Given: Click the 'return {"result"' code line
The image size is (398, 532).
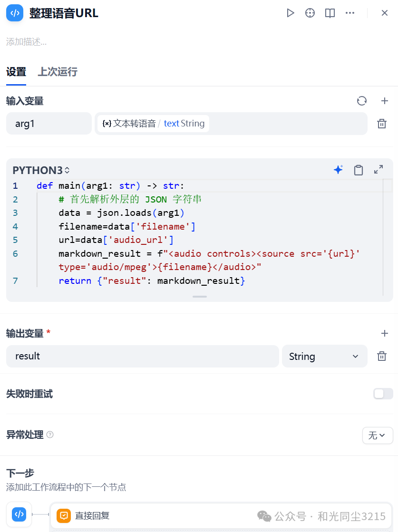Looking at the screenshot, I should tap(152, 281).
